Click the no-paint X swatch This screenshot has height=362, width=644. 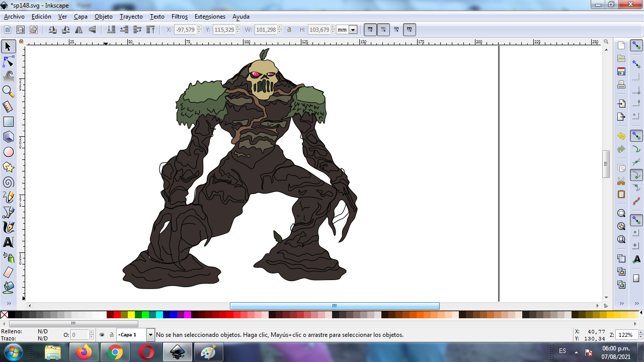click(4, 315)
